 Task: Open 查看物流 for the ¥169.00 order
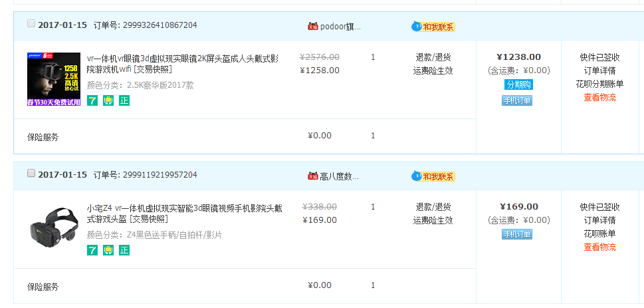pyautogui.click(x=599, y=247)
